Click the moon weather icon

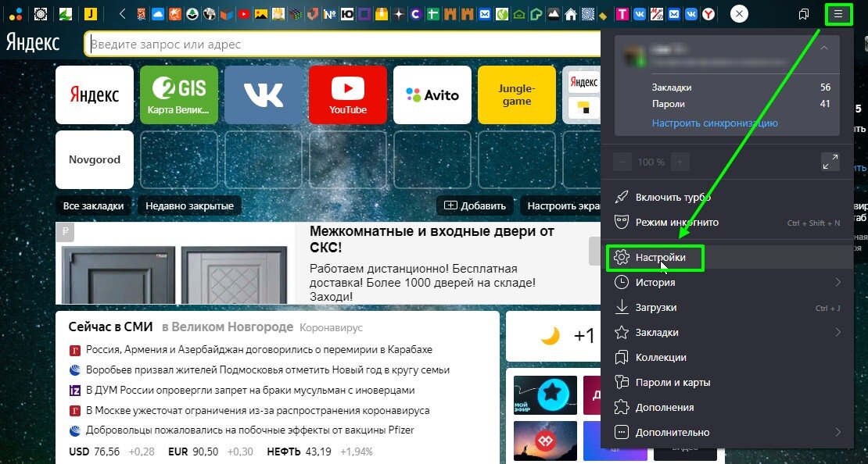pyautogui.click(x=551, y=335)
